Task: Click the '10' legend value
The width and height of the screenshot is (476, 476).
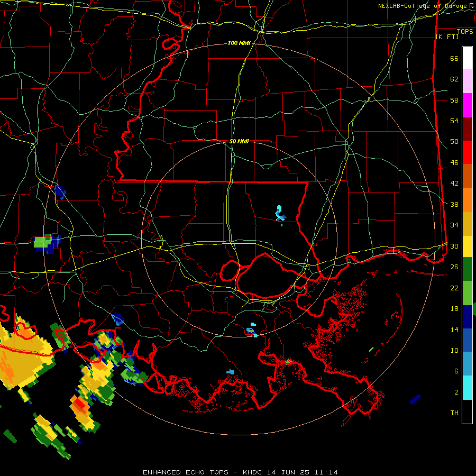Action: [454, 350]
